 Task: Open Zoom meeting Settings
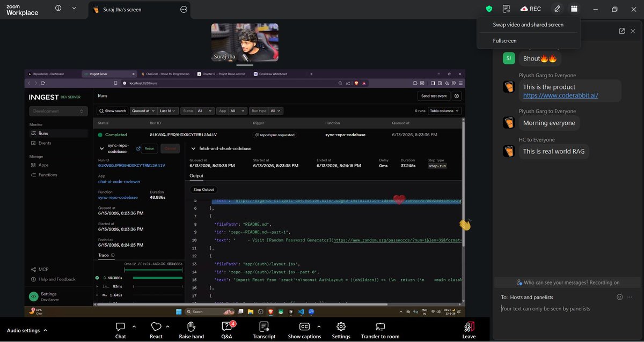click(x=341, y=330)
